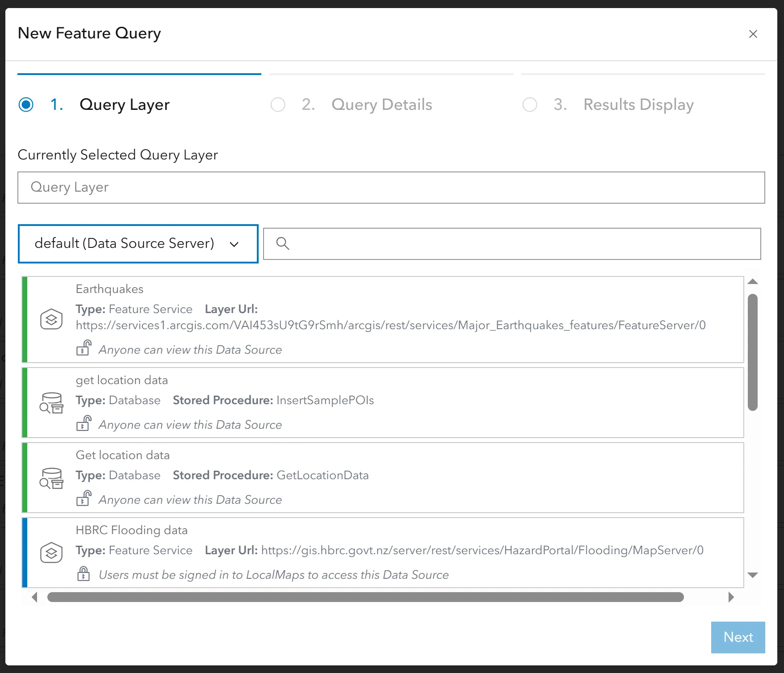The width and height of the screenshot is (784, 673).
Task: Click 'Type: Feature Service' on Earthquakes row
Action: (134, 309)
